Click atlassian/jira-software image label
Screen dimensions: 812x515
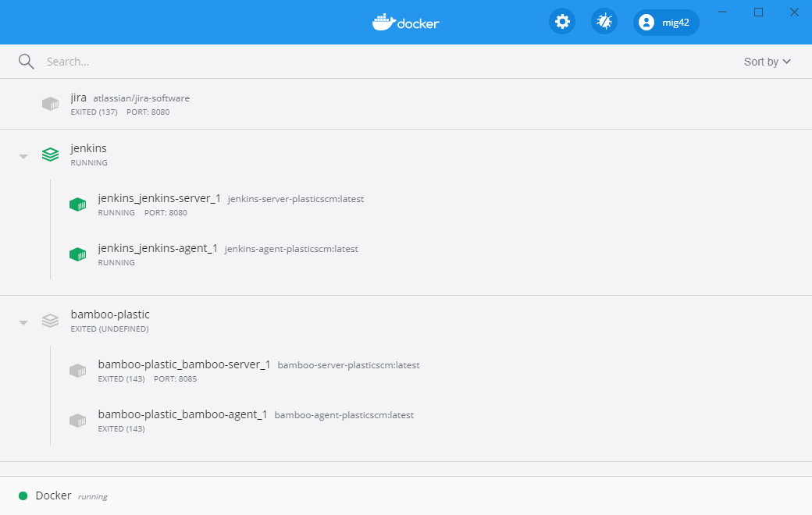(x=141, y=98)
